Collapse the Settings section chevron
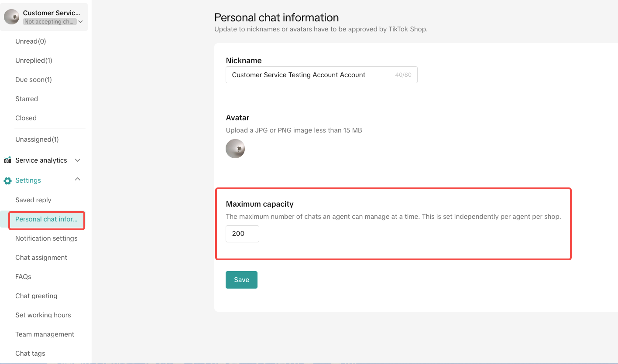 coord(78,180)
